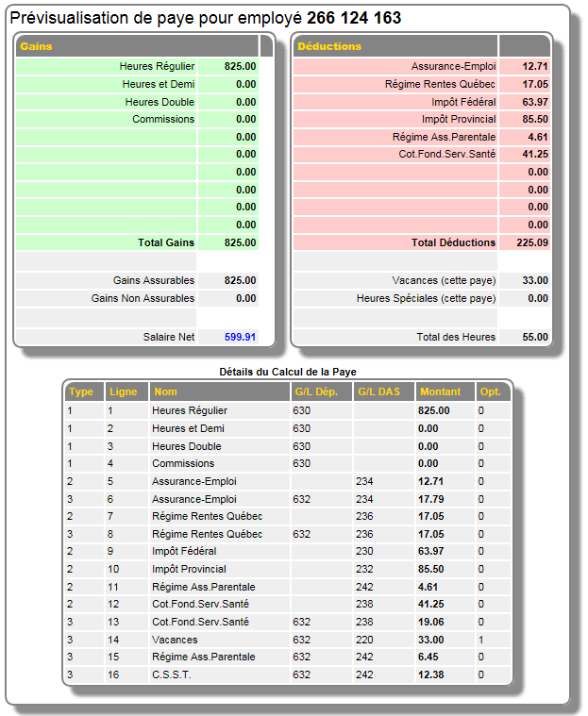Click the Commissions label in Gains panel
The image size is (588, 716).
pyautogui.click(x=163, y=119)
